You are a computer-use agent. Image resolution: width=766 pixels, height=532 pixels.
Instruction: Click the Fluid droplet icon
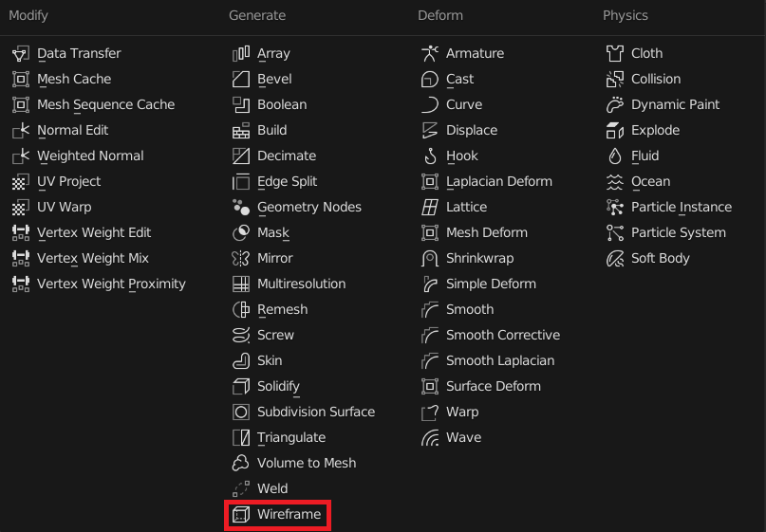[615, 156]
